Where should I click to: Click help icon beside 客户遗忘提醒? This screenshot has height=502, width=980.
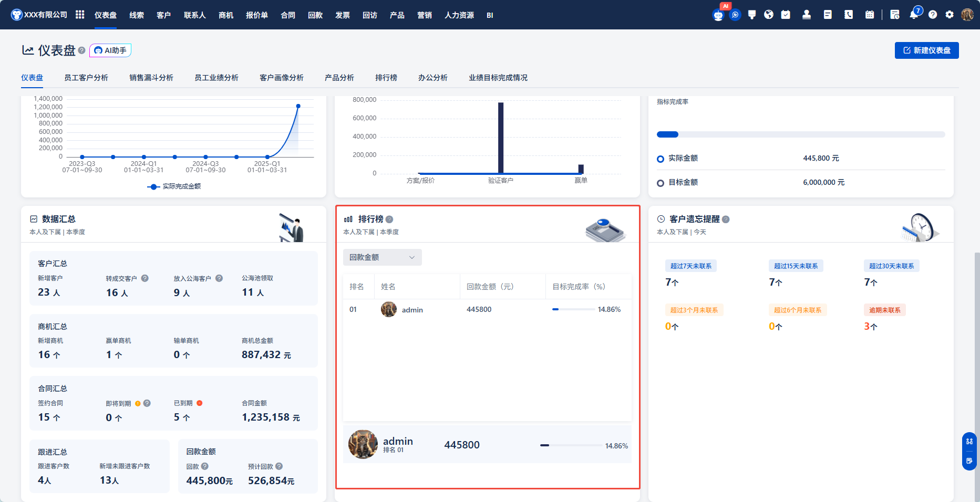pyautogui.click(x=726, y=219)
